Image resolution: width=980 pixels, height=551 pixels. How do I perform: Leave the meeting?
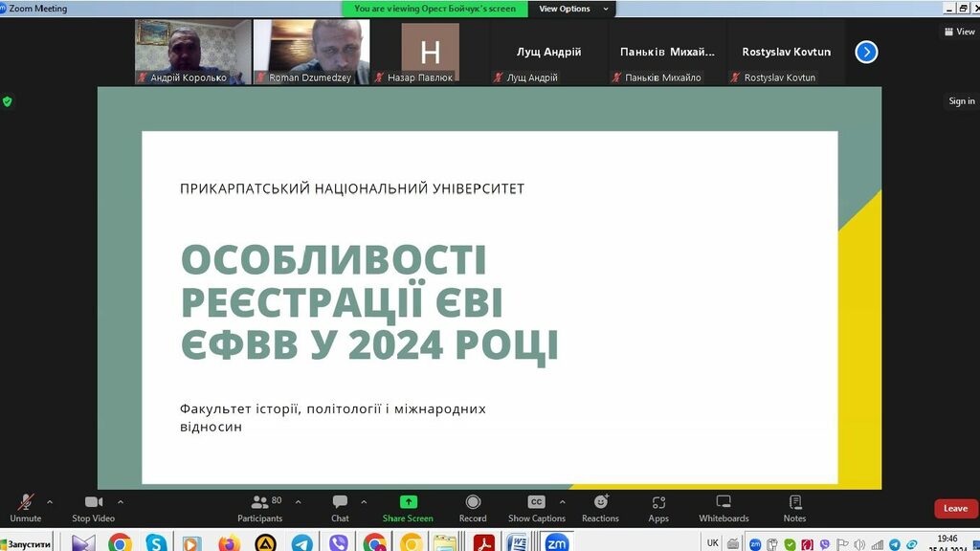pos(955,508)
